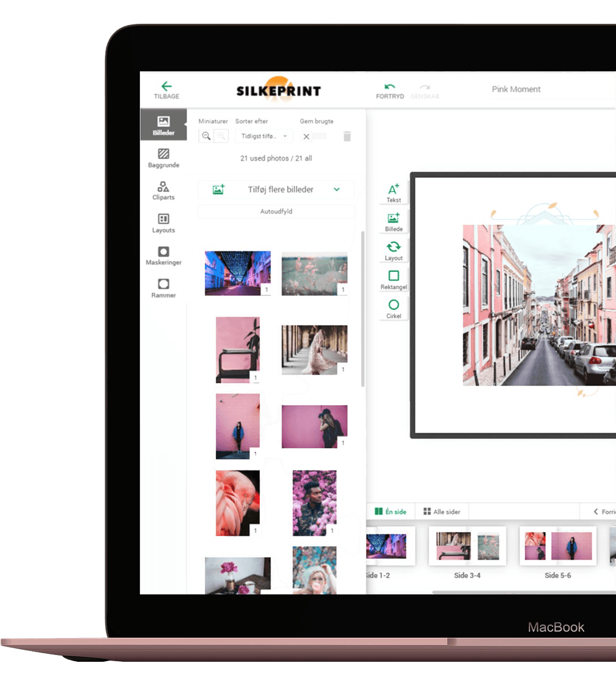
Task: Switch to Alle sider view
Action: tap(442, 512)
